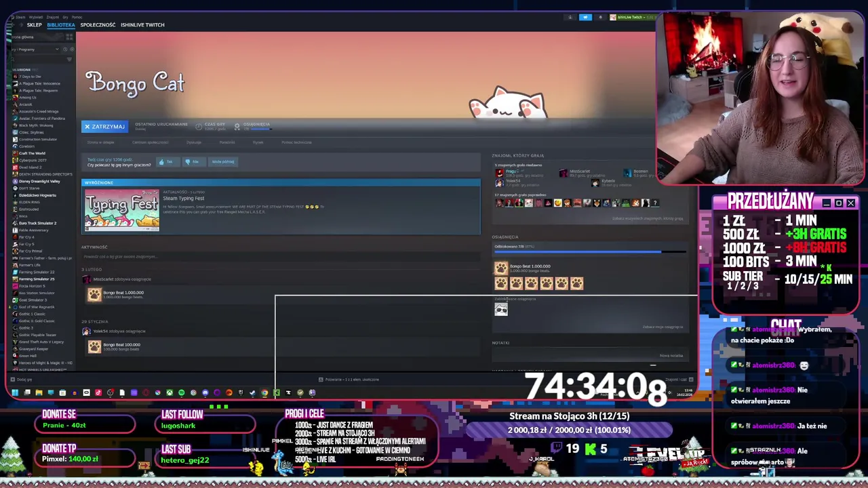This screenshot has width=868, height=488.
Task: Toggle the ready-to-play filter icon in sidebar
Action: click(x=72, y=49)
